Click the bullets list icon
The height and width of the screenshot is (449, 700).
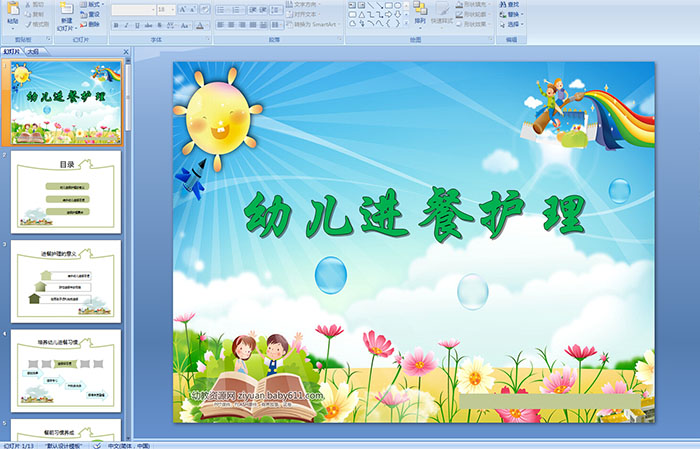tap(223, 9)
